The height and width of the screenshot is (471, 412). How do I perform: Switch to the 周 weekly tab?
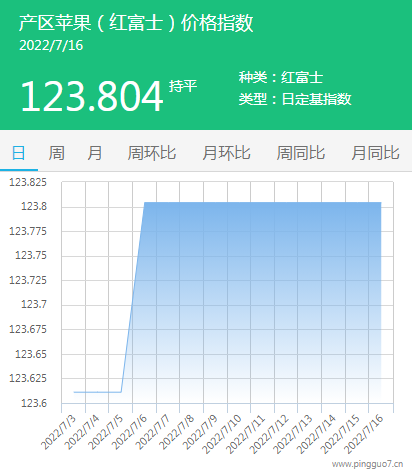pyautogui.click(x=56, y=153)
